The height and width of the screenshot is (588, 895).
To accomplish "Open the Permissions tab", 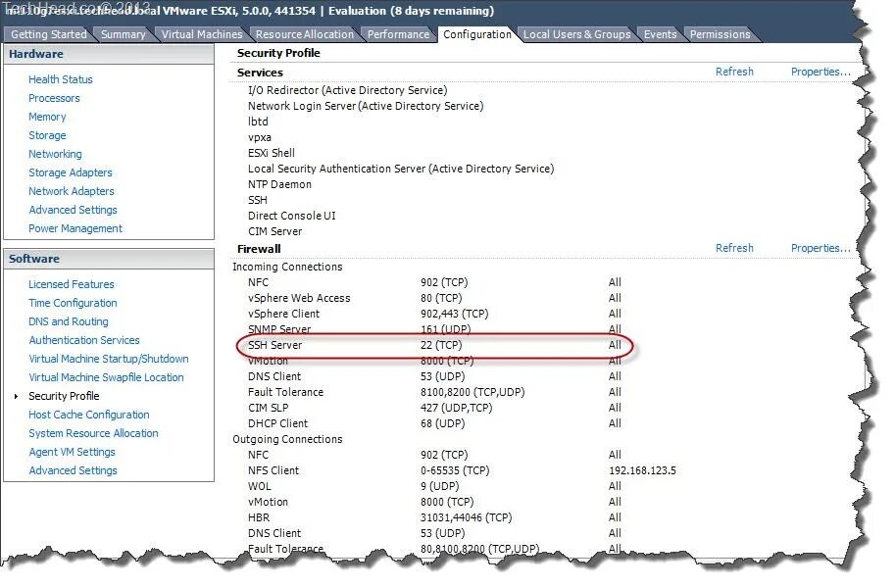I will click(720, 34).
